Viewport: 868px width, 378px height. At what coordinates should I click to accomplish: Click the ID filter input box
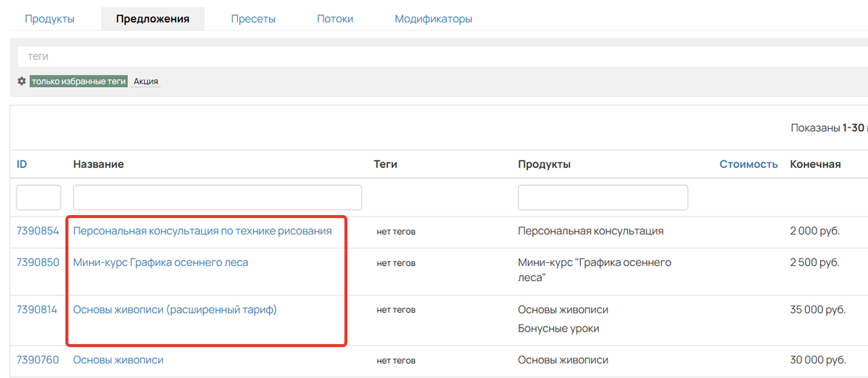(x=39, y=197)
